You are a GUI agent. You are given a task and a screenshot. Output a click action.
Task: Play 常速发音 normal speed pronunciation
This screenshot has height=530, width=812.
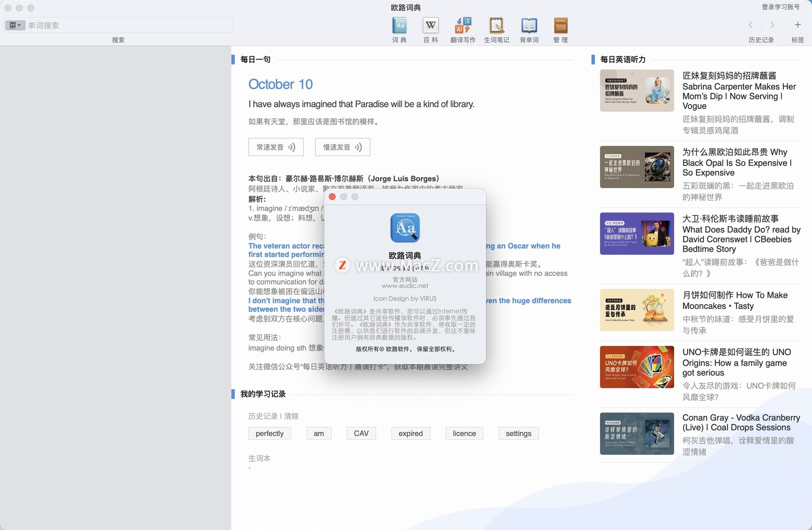point(276,147)
